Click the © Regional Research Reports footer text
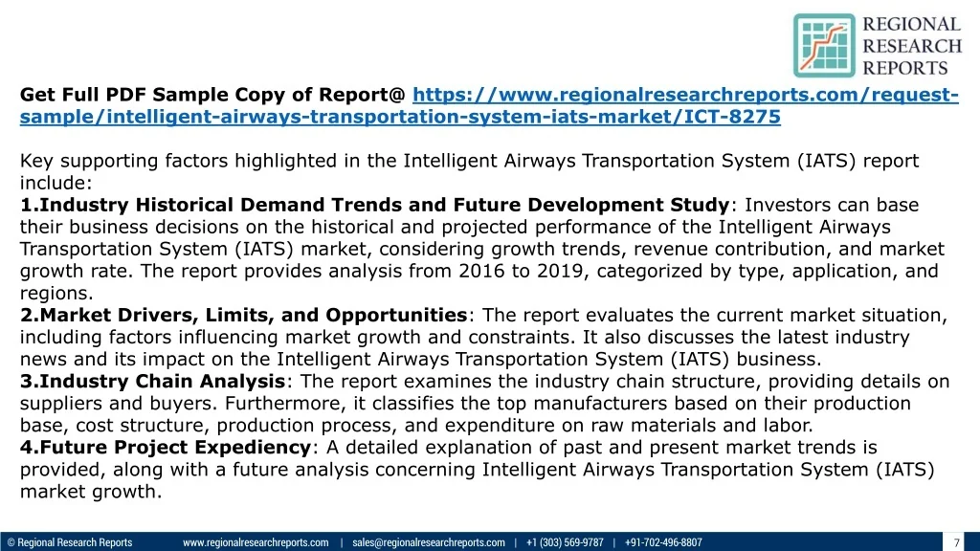The width and height of the screenshot is (980, 551). click(x=70, y=542)
